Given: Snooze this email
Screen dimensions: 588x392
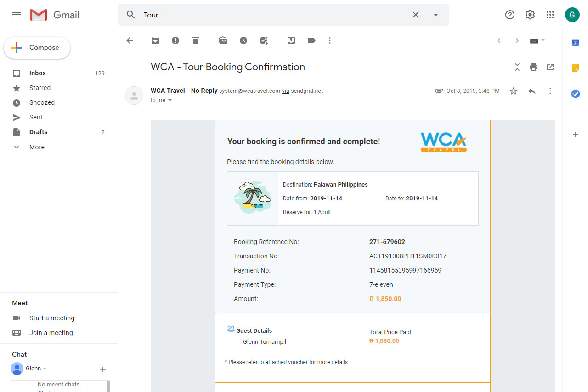Looking at the screenshot, I should tap(243, 40).
